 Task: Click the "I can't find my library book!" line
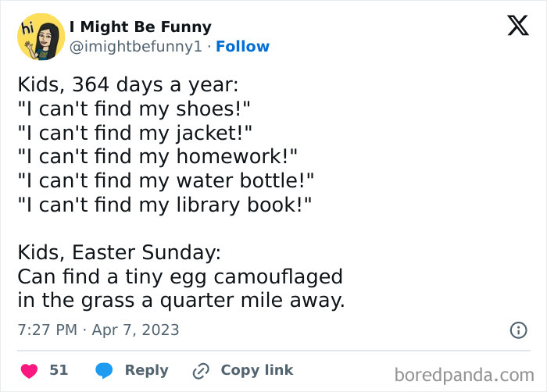(165, 205)
